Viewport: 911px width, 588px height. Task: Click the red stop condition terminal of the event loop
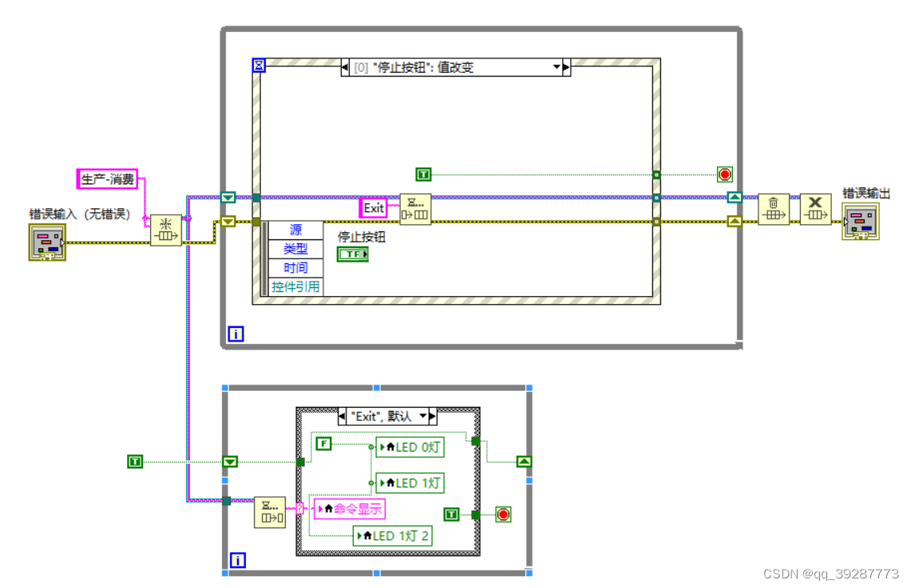(724, 174)
